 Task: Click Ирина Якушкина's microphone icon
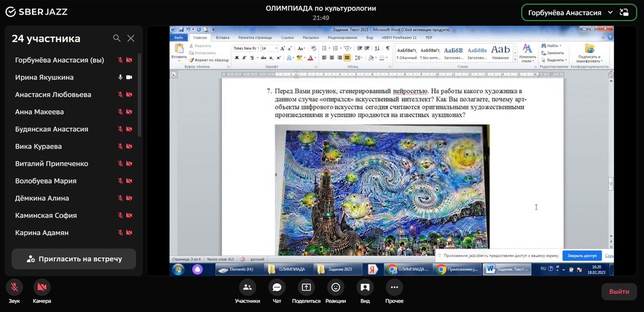tap(120, 77)
